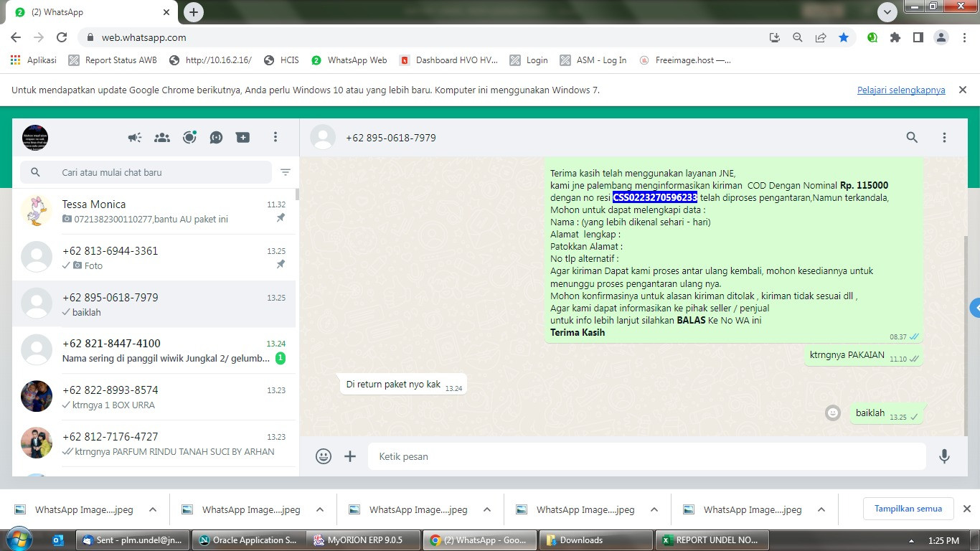Image resolution: width=980 pixels, height=551 pixels.
Task: Dismiss the Chrome update notification bar
Action: 963,90
